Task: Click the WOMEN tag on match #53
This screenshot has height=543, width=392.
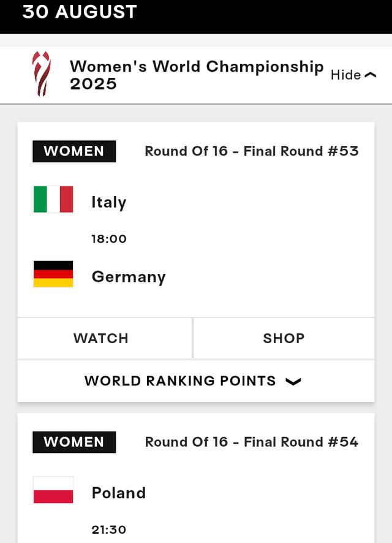Action: click(x=74, y=151)
